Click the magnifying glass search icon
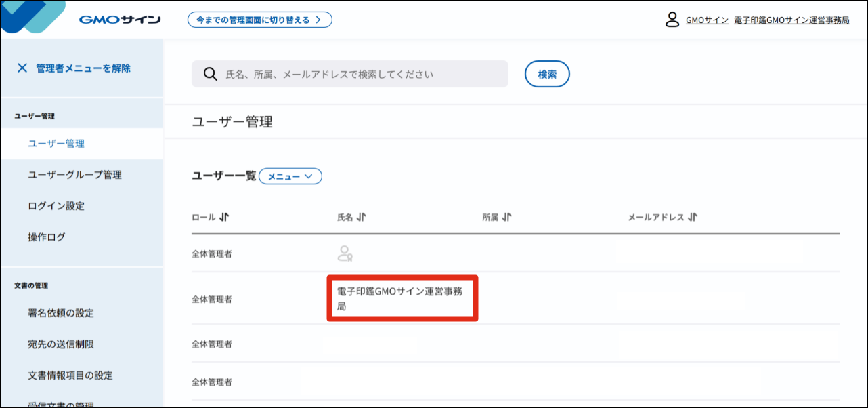The height and width of the screenshot is (408, 868). point(209,74)
